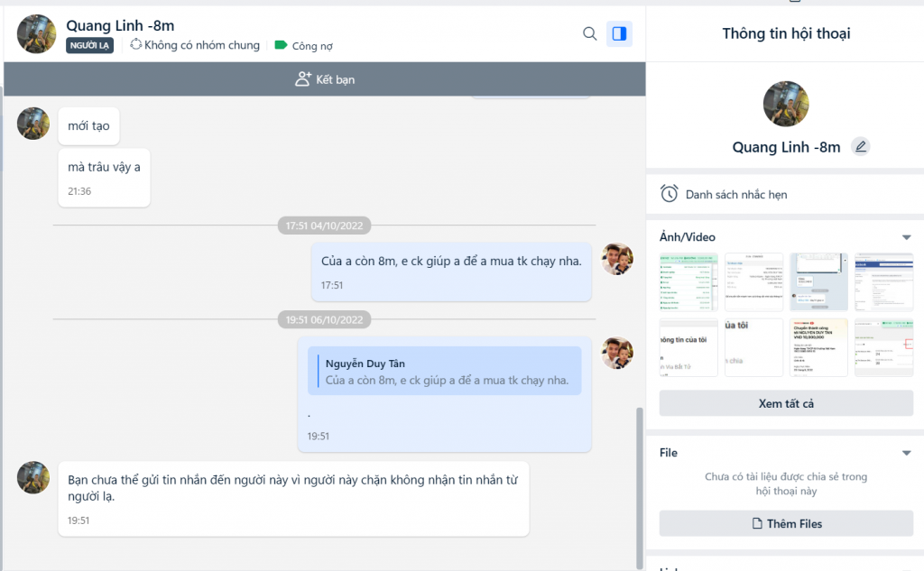The height and width of the screenshot is (571, 924).
Task: Click the pencil icon to edit contact name
Action: click(x=860, y=146)
